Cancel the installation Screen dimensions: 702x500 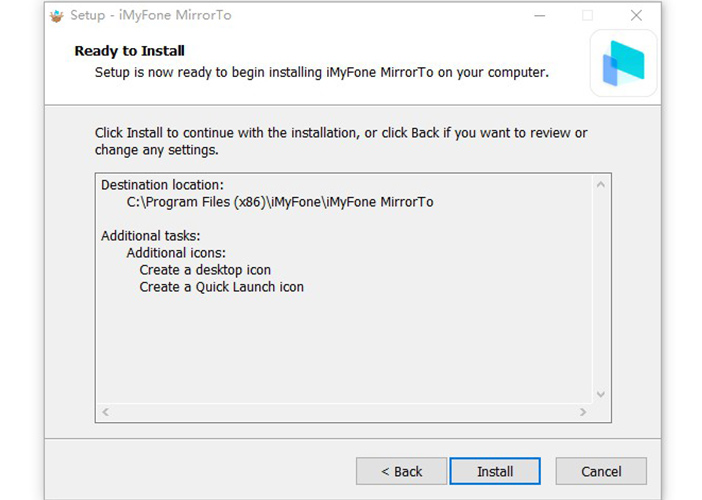601,471
